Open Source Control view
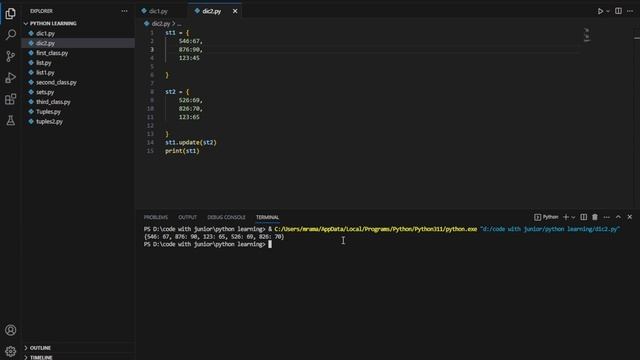 click(x=11, y=56)
